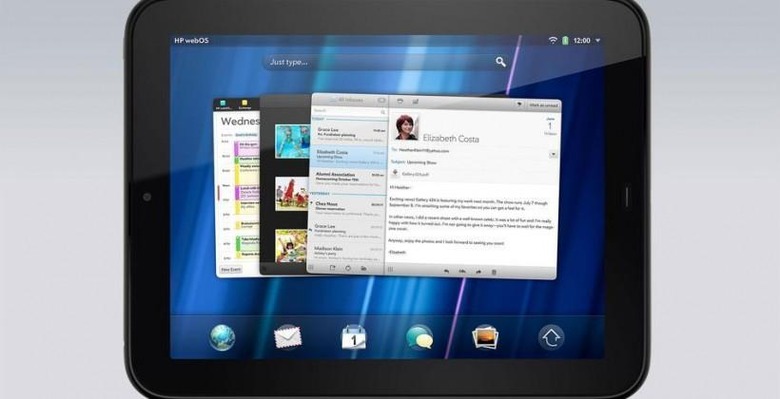Tap the green battery indicator icon
The image size is (780, 399).
pyautogui.click(x=565, y=40)
